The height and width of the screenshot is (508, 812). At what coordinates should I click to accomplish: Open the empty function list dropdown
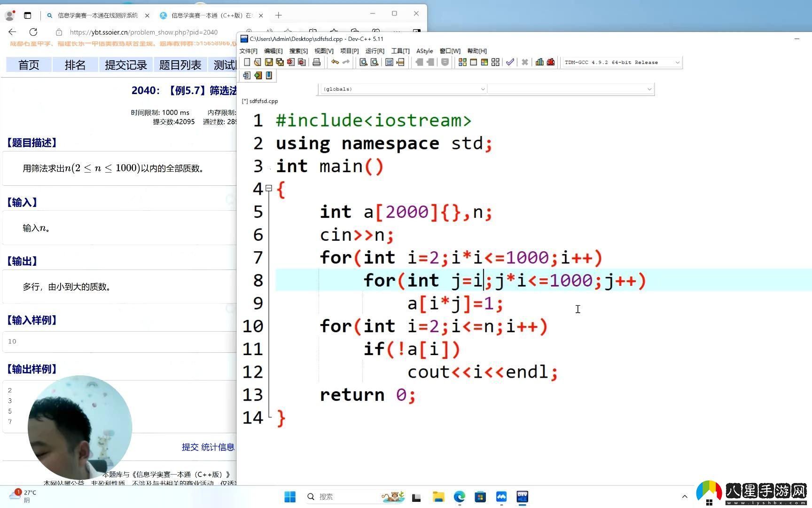570,89
